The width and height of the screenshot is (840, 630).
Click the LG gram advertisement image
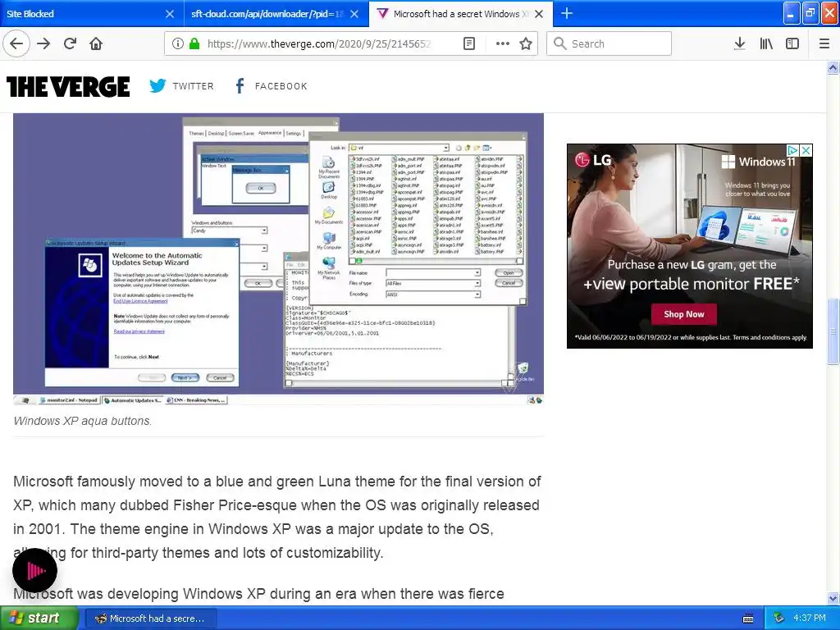click(689, 246)
